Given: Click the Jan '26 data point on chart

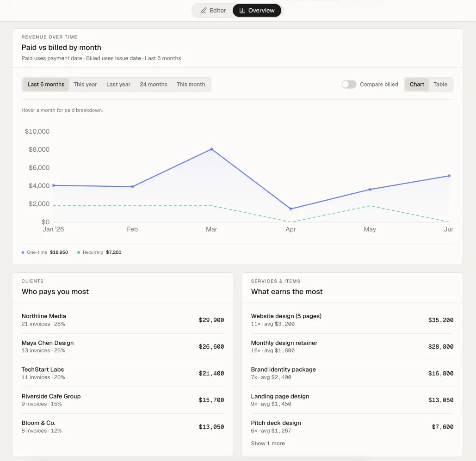Looking at the screenshot, I should 53,185.
